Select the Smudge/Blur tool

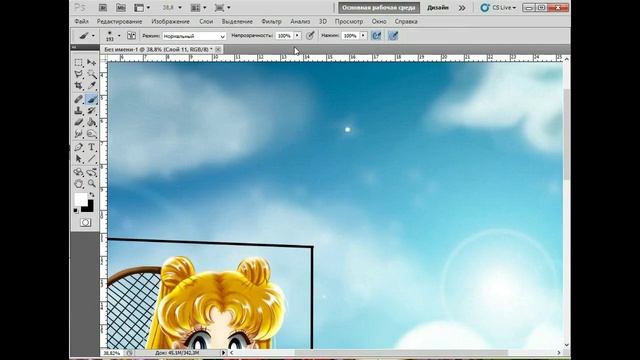[78, 134]
